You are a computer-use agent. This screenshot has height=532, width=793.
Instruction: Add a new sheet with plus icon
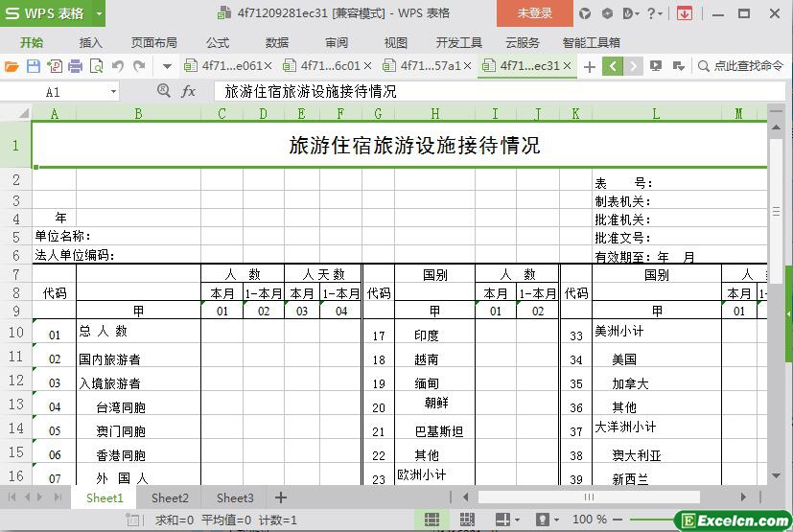click(x=281, y=497)
